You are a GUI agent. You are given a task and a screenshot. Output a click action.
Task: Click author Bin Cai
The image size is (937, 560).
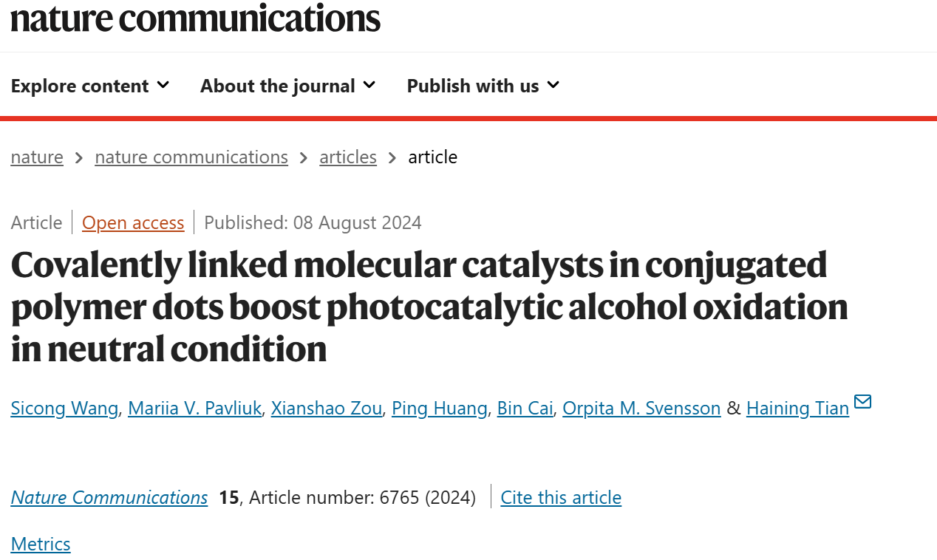(525, 408)
